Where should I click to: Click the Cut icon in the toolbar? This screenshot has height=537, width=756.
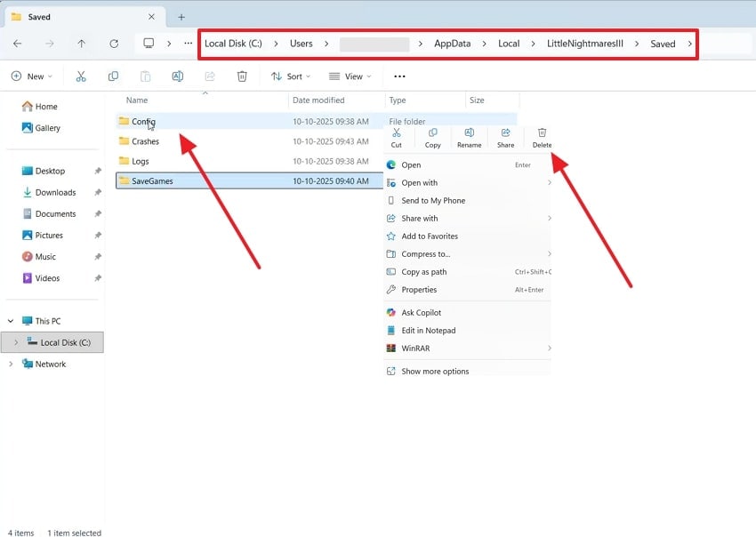[81, 76]
